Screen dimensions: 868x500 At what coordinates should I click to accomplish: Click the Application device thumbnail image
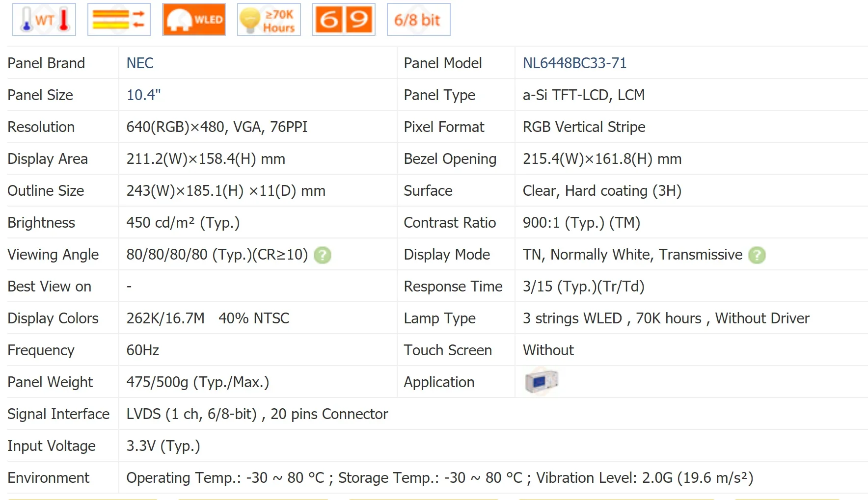click(541, 381)
